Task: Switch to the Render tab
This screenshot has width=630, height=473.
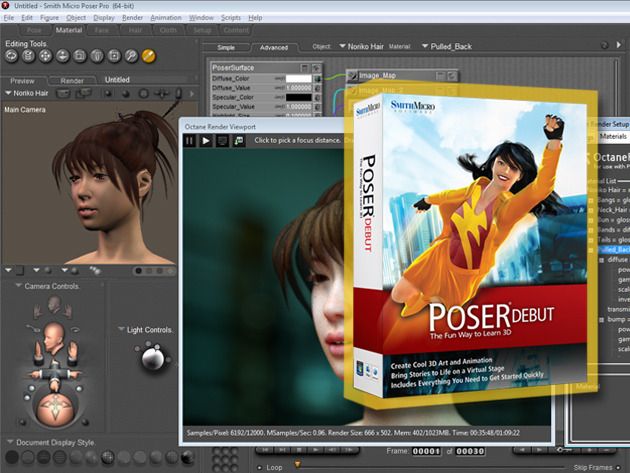Action: pyautogui.click(x=72, y=80)
